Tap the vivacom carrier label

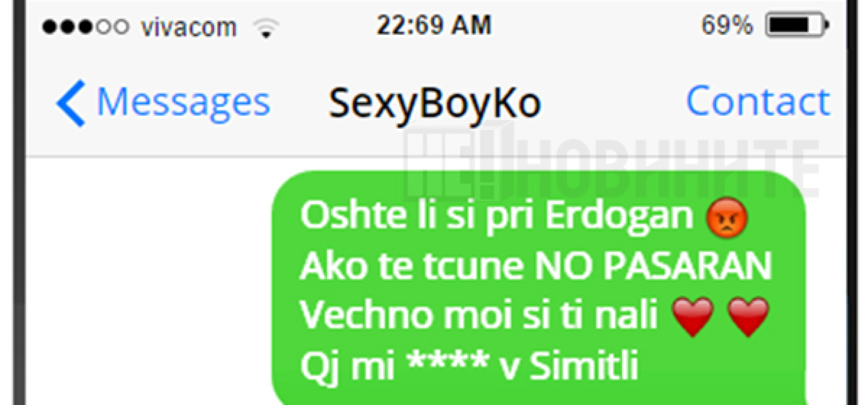(x=189, y=27)
